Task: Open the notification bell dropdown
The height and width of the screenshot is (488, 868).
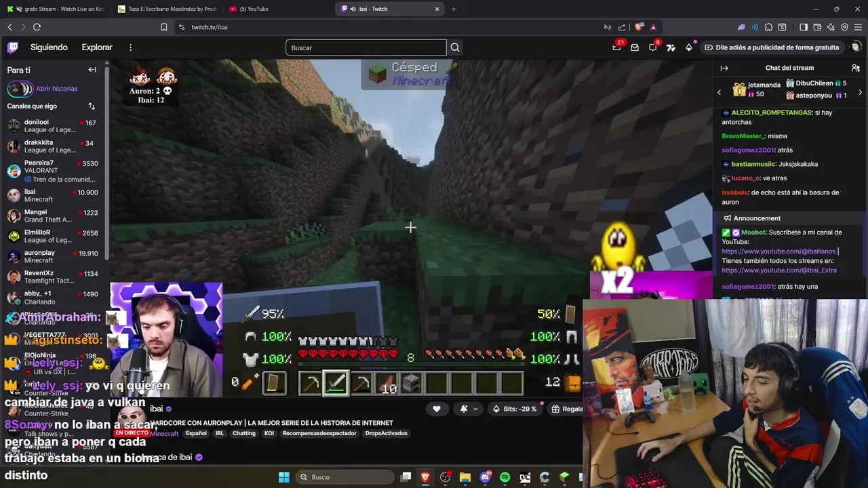Action: 469,409
